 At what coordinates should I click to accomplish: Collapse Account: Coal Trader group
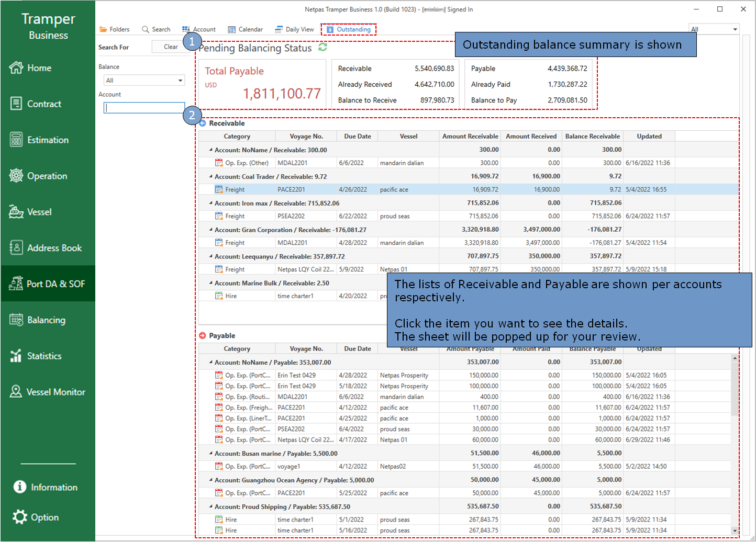click(x=210, y=176)
